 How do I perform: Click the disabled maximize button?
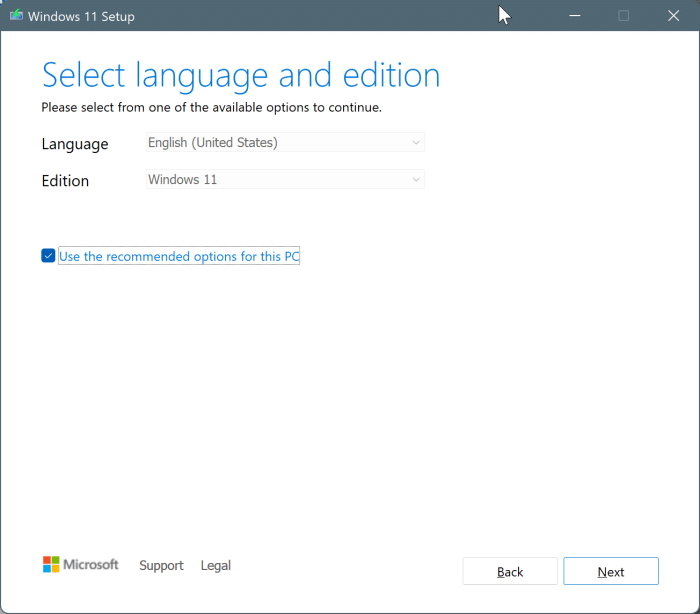click(624, 16)
